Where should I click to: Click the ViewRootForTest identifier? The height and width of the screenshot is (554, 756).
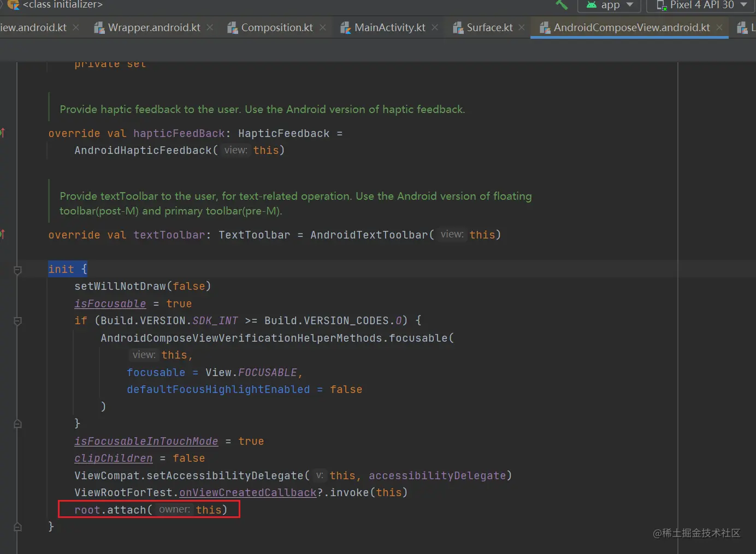pyautogui.click(x=123, y=493)
